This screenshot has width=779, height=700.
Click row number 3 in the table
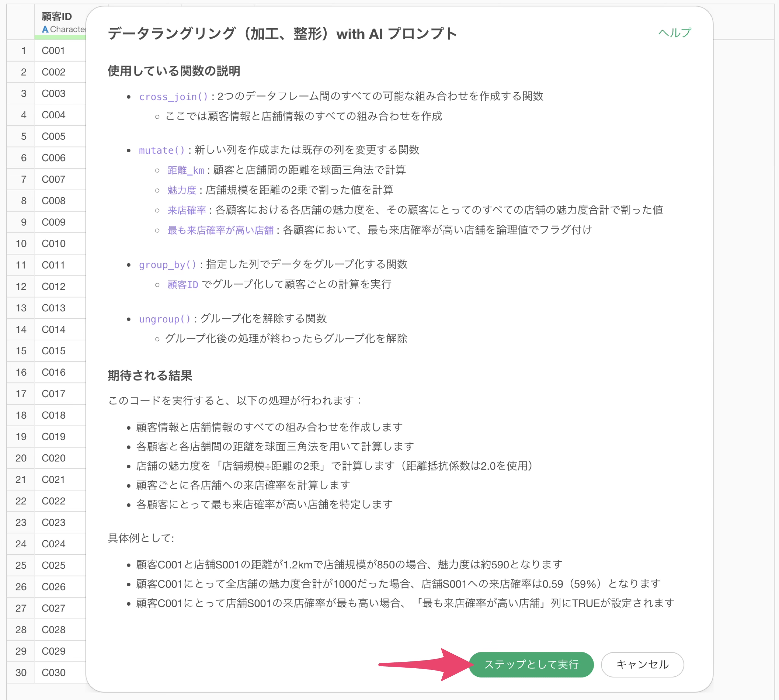pos(23,93)
